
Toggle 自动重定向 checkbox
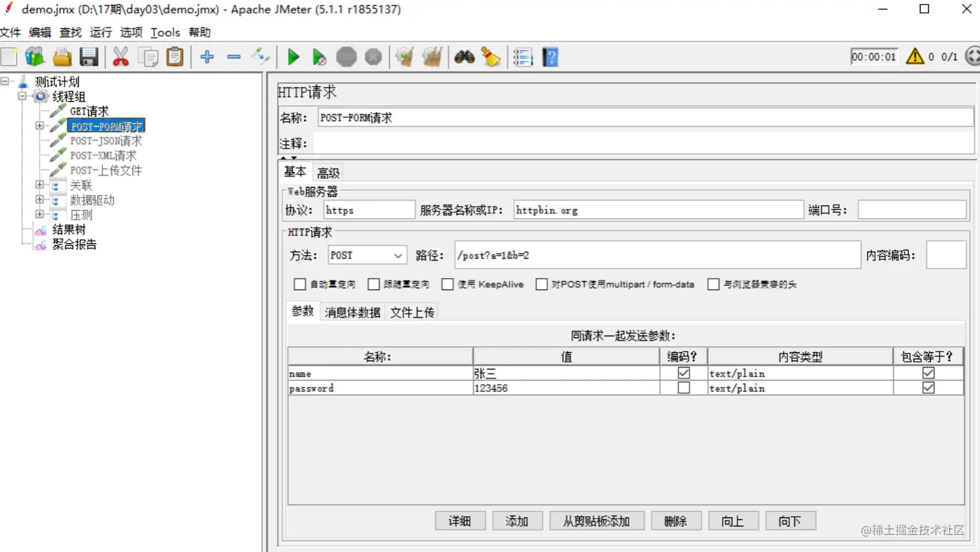(299, 284)
